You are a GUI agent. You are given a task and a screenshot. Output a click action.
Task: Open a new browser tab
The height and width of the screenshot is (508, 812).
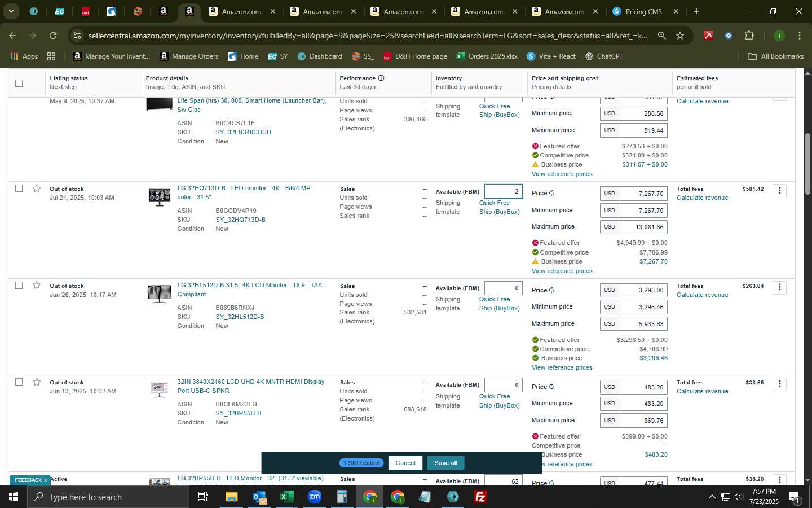click(696, 11)
